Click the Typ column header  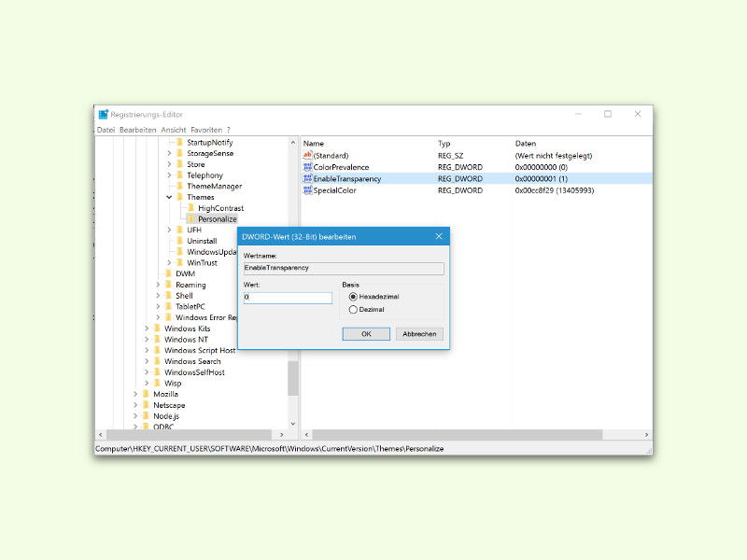pos(444,144)
